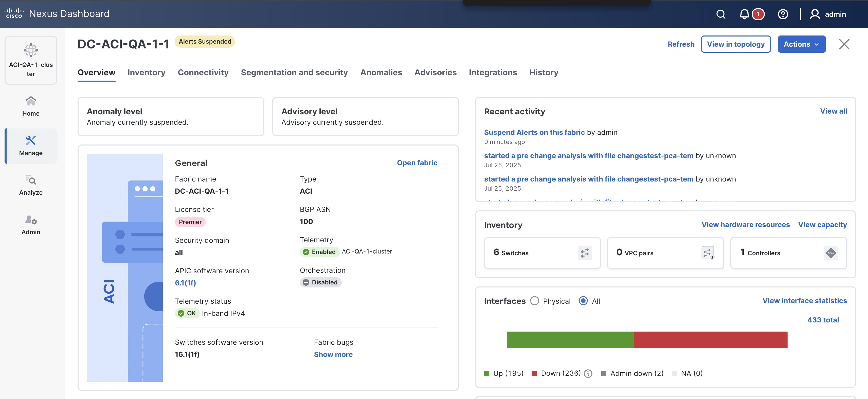Open the Analyze sidebar section
The image size is (868, 399).
point(31,185)
